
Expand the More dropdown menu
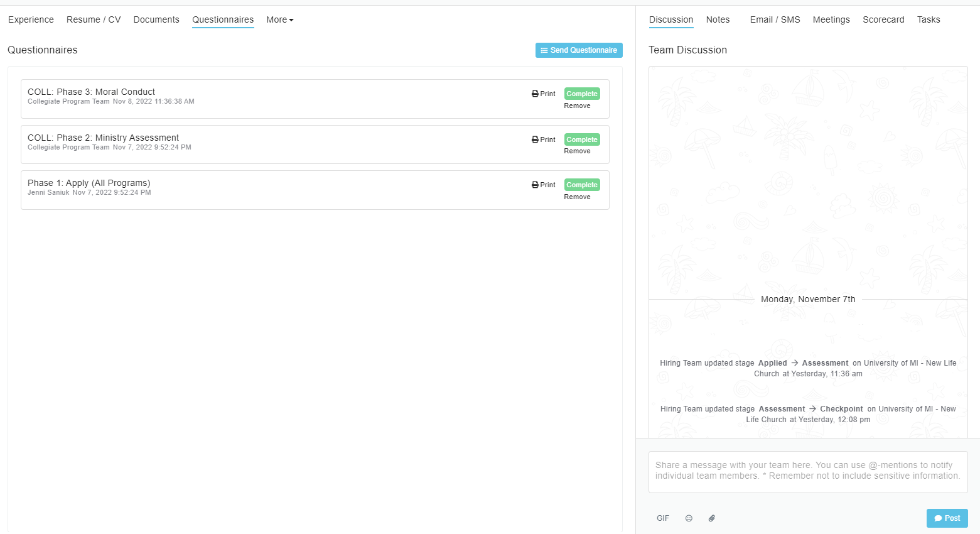point(279,19)
